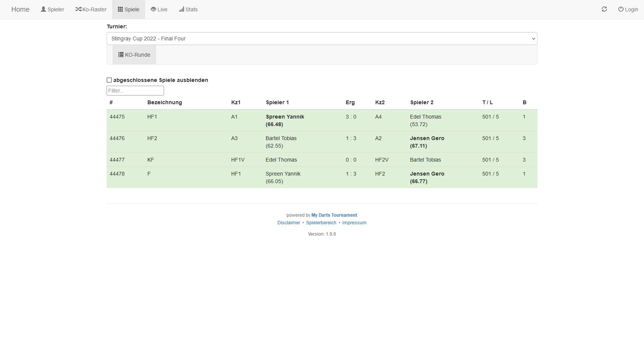Select the match row 44477 KF
Viewport: 644px width, 350px height.
click(x=322, y=160)
